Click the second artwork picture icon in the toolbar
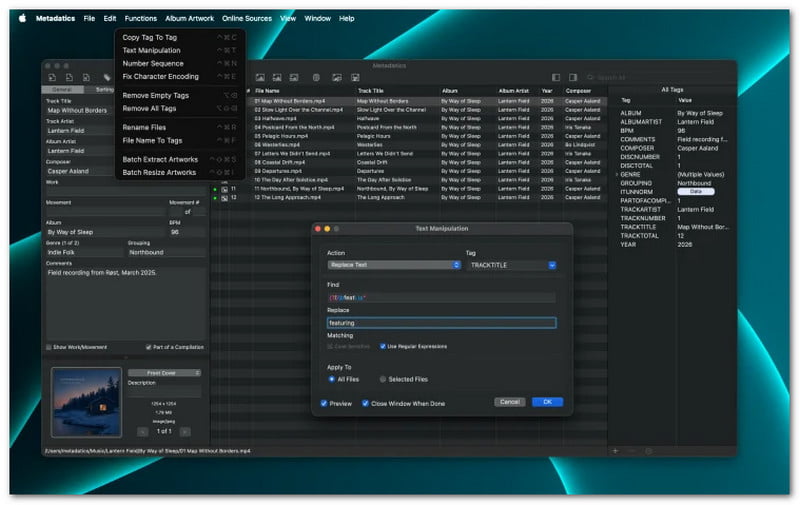800x505 pixels. tap(277, 78)
